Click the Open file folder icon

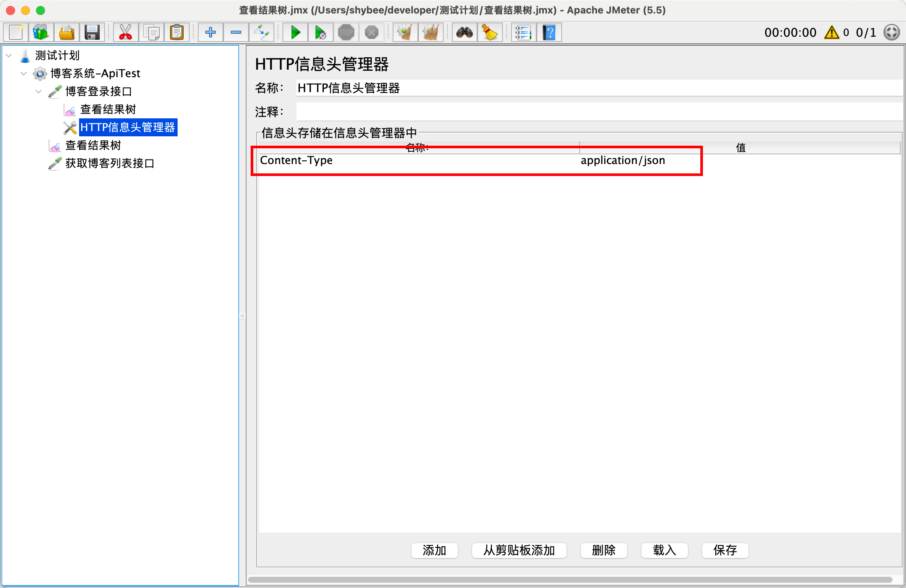[67, 32]
